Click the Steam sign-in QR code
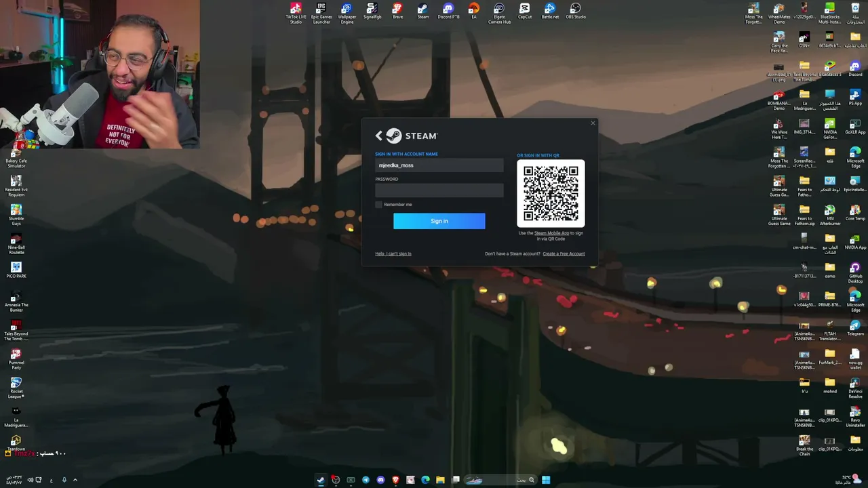868x488 pixels. (x=551, y=194)
